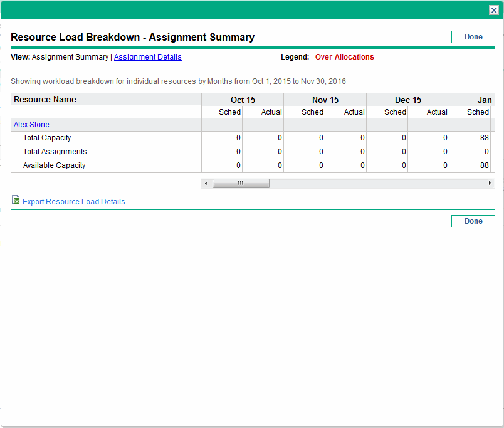Switch to the Assignment Details view

(147, 57)
